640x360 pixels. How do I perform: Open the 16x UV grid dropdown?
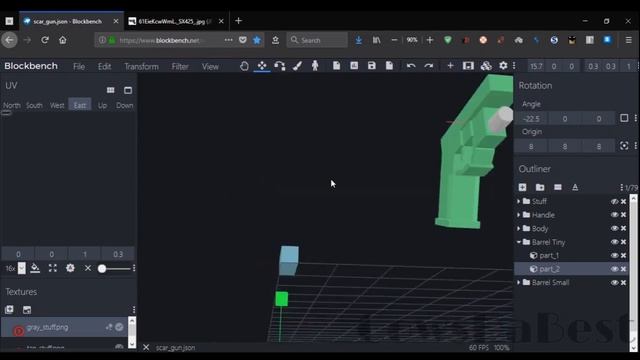[x=22, y=268]
